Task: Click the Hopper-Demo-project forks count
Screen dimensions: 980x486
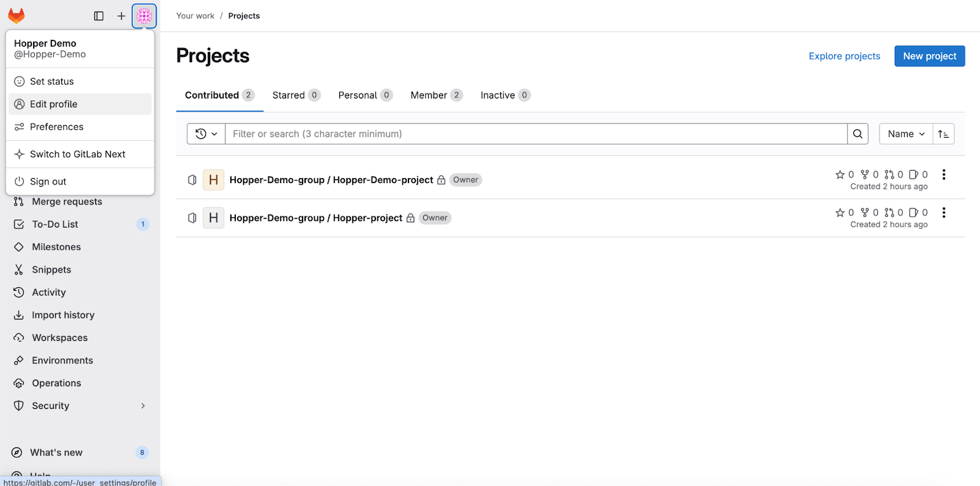Action: [870, 174]
